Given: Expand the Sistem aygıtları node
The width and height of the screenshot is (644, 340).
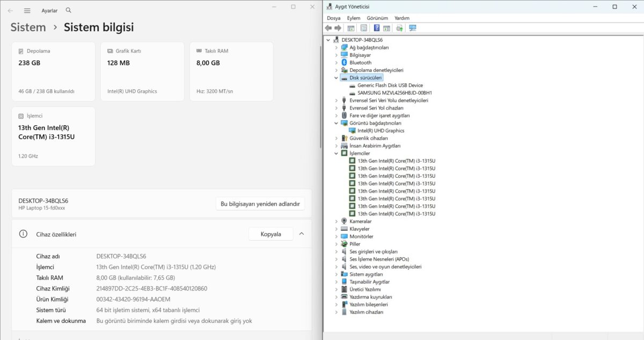Looking at the screenshot, I should [x=336, y=274].
